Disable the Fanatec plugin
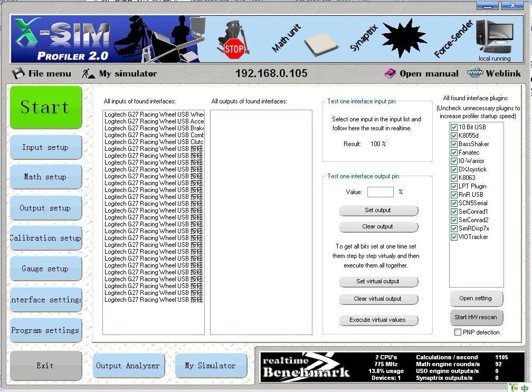The image size is (532, 392). pos(454,152)
